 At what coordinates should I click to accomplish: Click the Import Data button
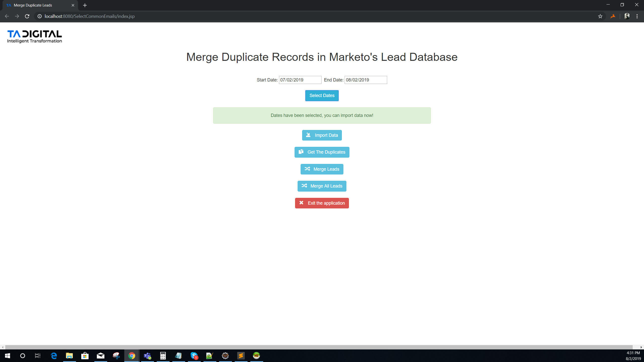point(321,135)
